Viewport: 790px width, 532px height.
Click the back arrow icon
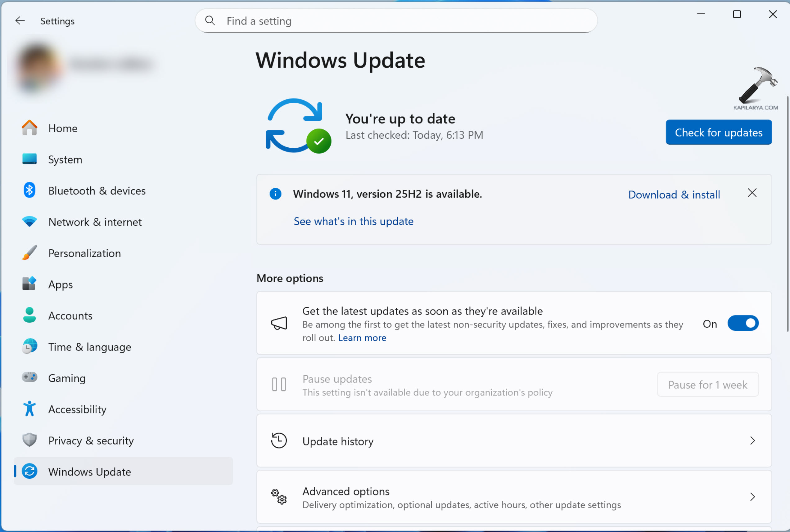[20, 21]
